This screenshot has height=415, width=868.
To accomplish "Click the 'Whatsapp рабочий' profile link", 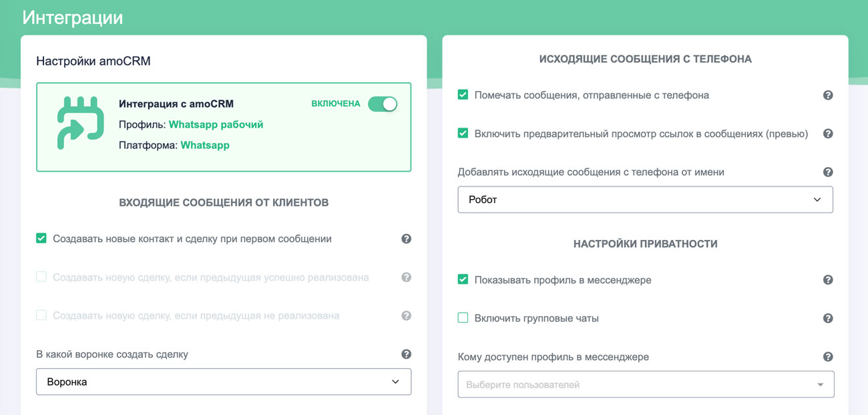I will click(216, 124).
